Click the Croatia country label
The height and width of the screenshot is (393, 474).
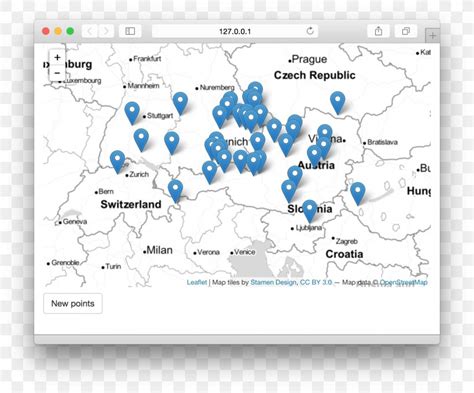(x=344, y=254)
